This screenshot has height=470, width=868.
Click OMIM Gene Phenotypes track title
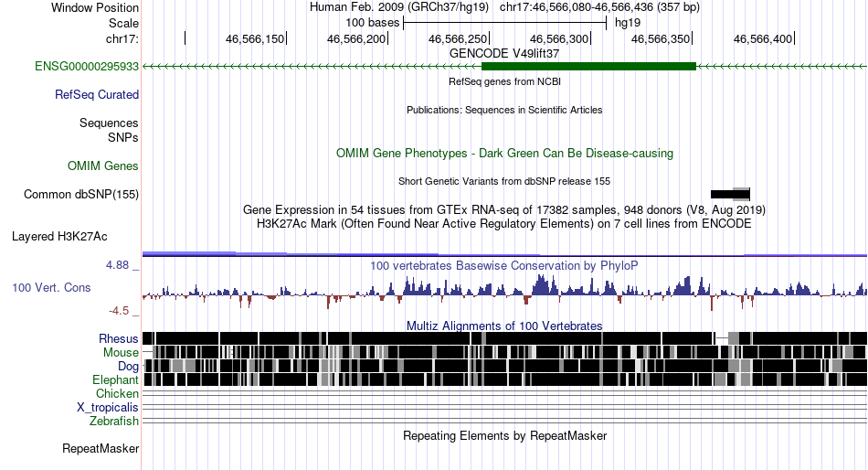coord(504,154)
